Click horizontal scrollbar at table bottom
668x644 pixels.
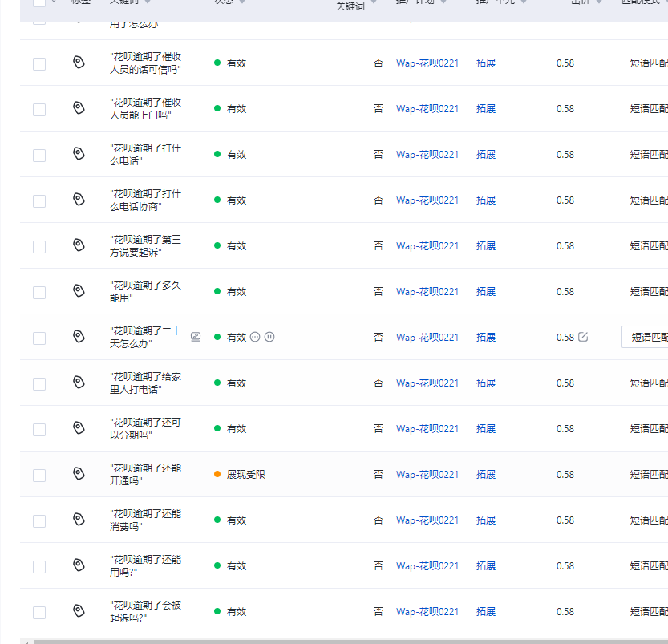coord(350,642)
